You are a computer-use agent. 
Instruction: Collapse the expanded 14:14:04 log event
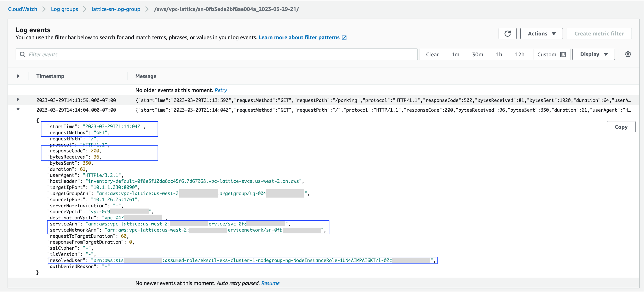(18, 109)
